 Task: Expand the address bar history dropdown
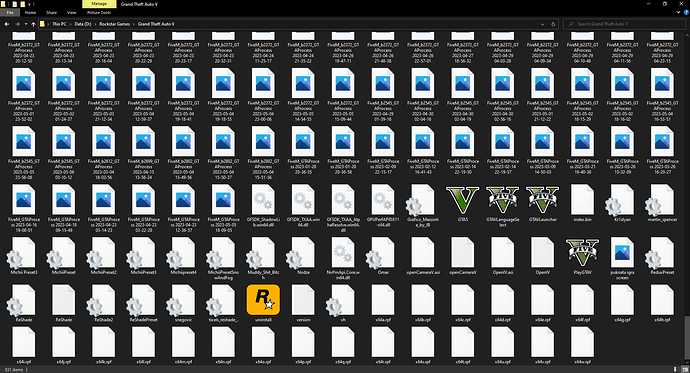(542, 24)
